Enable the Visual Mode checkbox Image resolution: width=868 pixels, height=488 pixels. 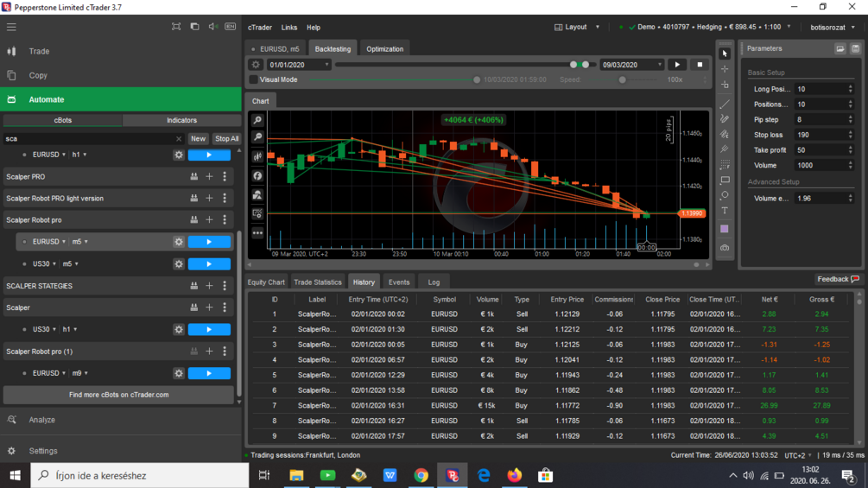254,79
